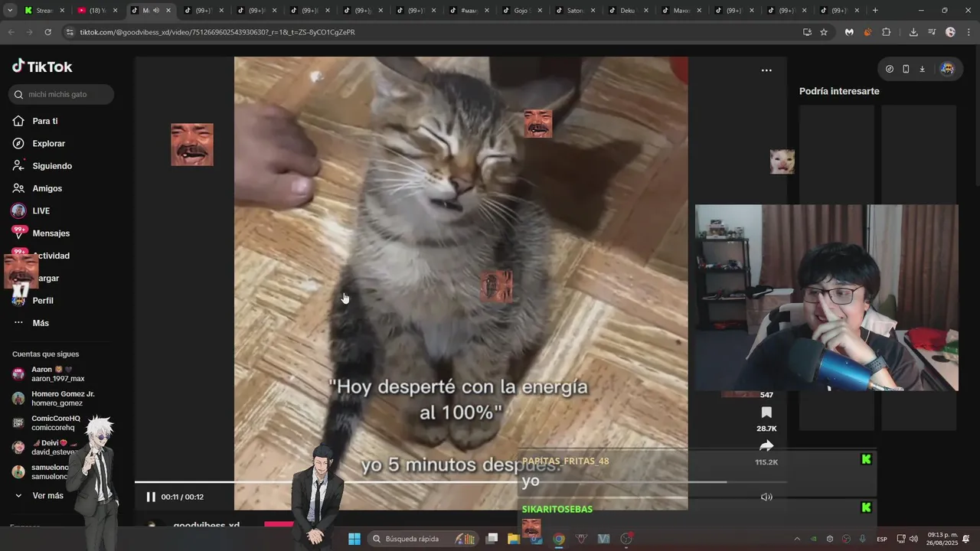Show hidden system tray icons chevron
The width and height of the screenshot is (980, 551).
[797, 539]
